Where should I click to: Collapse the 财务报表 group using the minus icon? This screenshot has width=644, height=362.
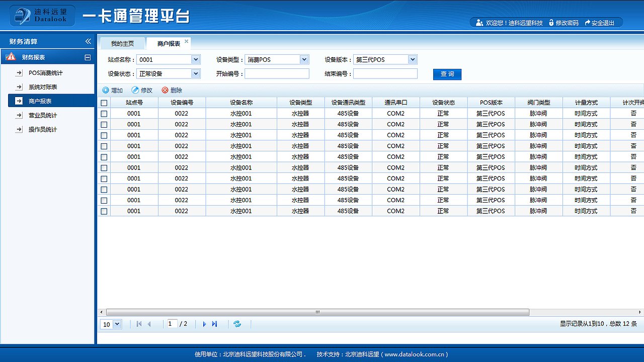(88, 57)
